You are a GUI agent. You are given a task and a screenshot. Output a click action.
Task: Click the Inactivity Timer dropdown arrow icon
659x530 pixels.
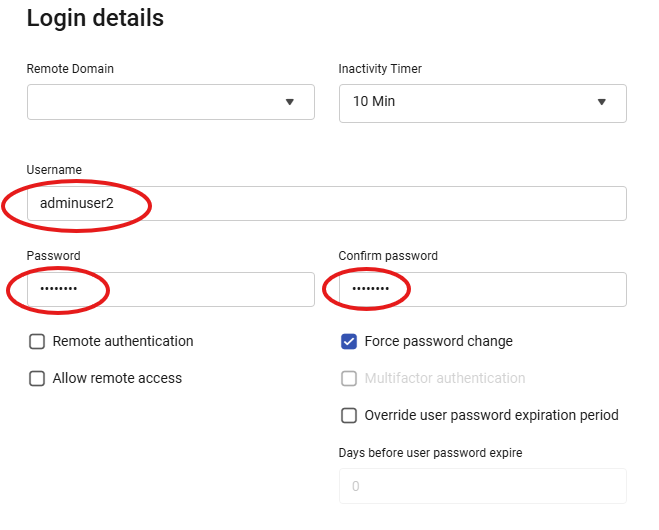click(602, 102)
